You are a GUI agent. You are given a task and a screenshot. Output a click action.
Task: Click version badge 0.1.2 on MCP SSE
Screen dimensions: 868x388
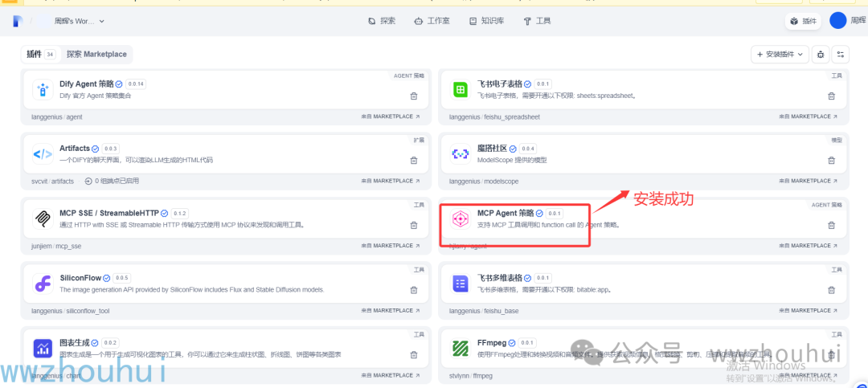181,213
